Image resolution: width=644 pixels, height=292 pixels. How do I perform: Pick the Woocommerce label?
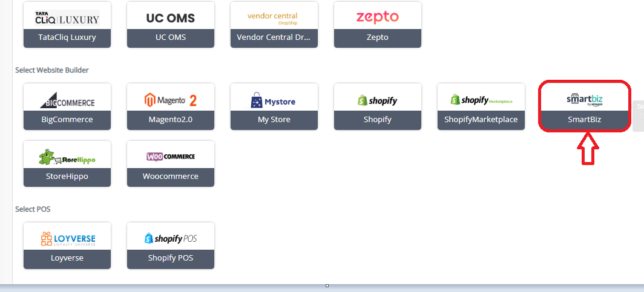(171, 177)
